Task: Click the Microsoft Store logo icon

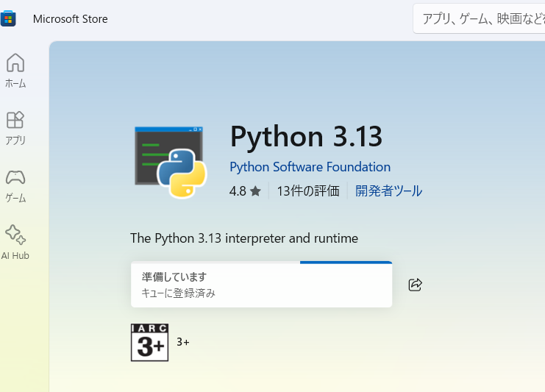Action: (8, 19)
